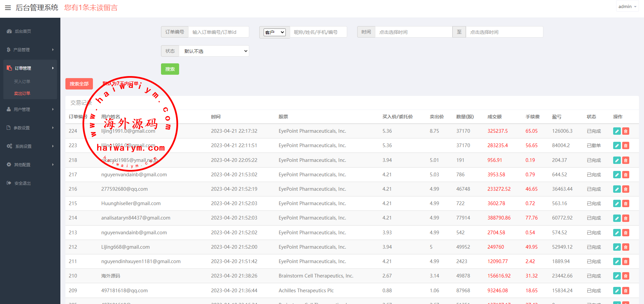This screenshot has height=304, width=644.
Task: Delete order 209 using trash icon
Action: point(626,291)
